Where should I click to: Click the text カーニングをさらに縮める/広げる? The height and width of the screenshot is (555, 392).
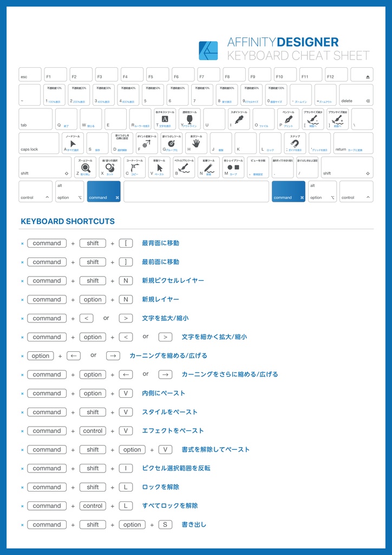[x=230, y=375]
